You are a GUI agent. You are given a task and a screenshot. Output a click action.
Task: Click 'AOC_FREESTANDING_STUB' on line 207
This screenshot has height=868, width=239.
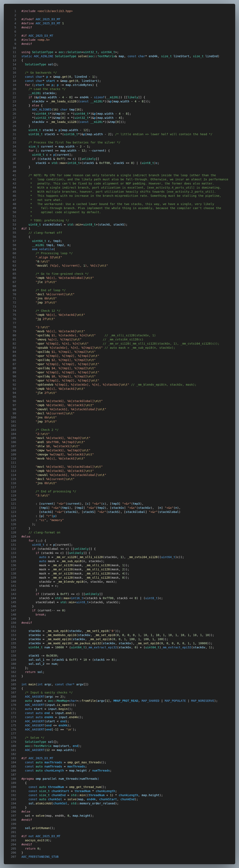[40, 857]
